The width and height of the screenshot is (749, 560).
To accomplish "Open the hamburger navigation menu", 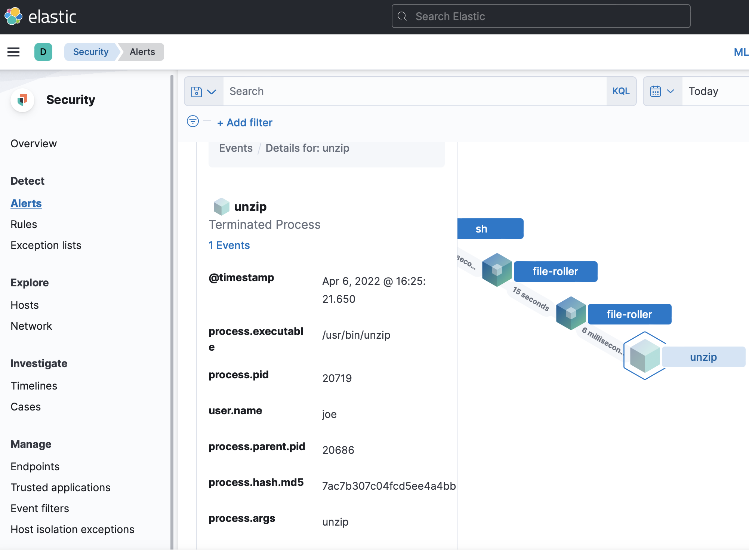I will 13,52.
